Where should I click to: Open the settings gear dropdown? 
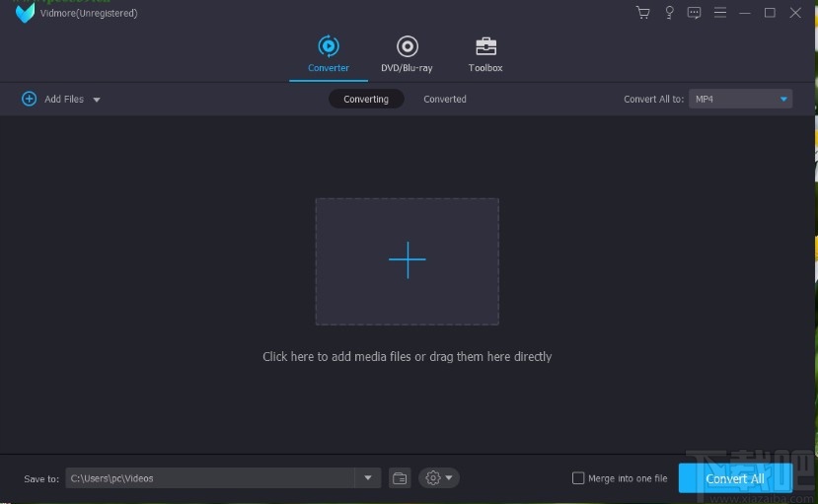click(439, 478)
